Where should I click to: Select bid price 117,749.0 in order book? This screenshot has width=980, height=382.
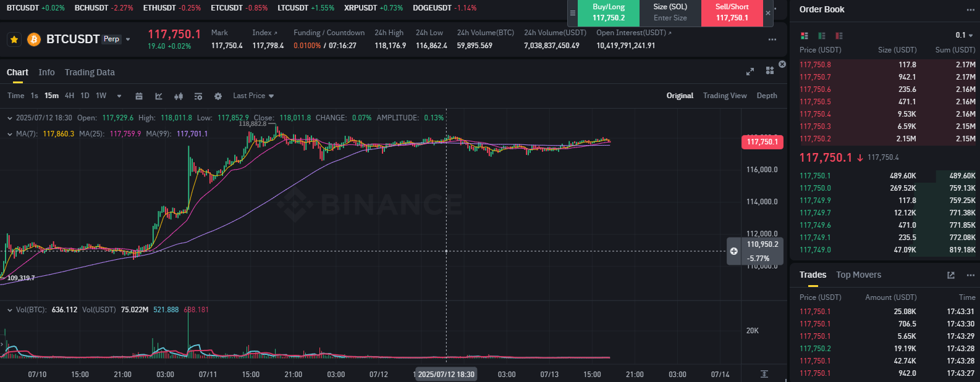815,250
